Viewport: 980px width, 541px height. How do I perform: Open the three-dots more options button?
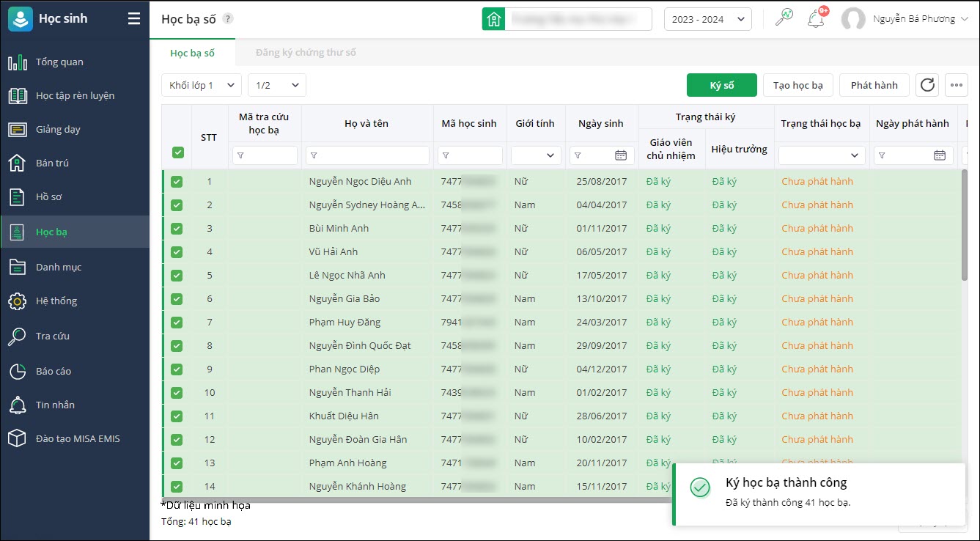956,85
